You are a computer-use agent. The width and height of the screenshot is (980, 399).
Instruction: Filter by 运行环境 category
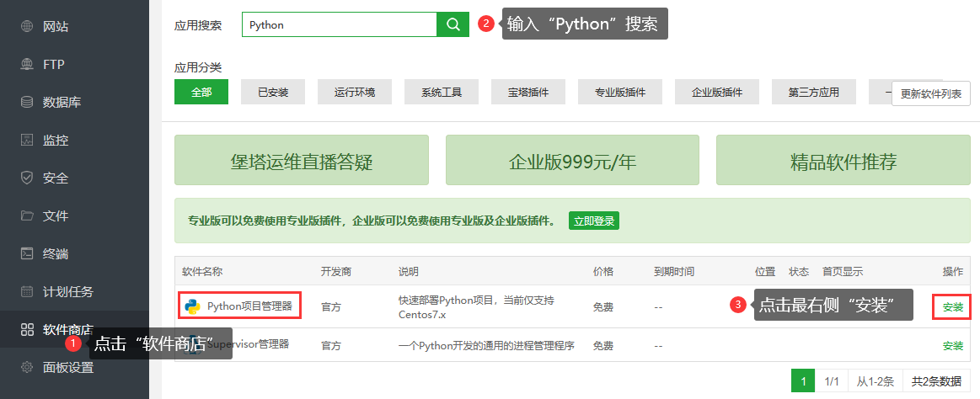point(354,92)
